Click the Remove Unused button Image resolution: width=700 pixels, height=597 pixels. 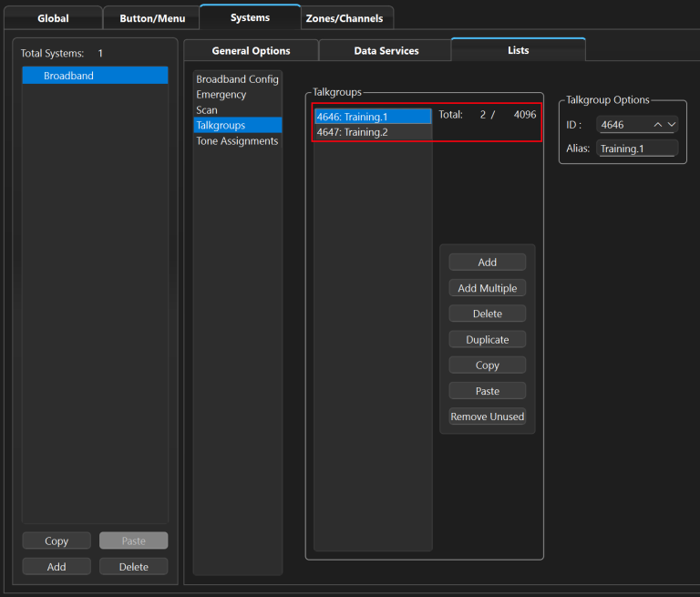click(x=487, y=417)
